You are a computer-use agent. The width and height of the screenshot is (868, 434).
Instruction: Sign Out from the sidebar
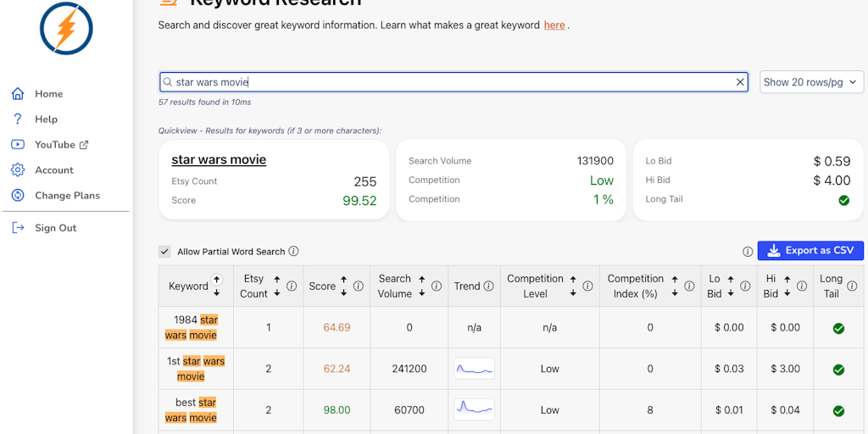coord(44,227)
